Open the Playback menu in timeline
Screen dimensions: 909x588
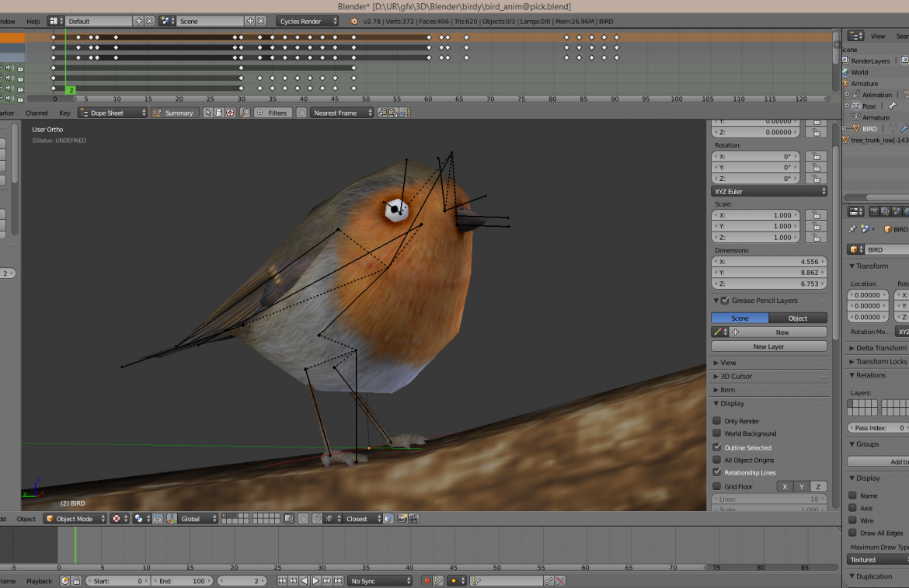(x=39, y=581)
